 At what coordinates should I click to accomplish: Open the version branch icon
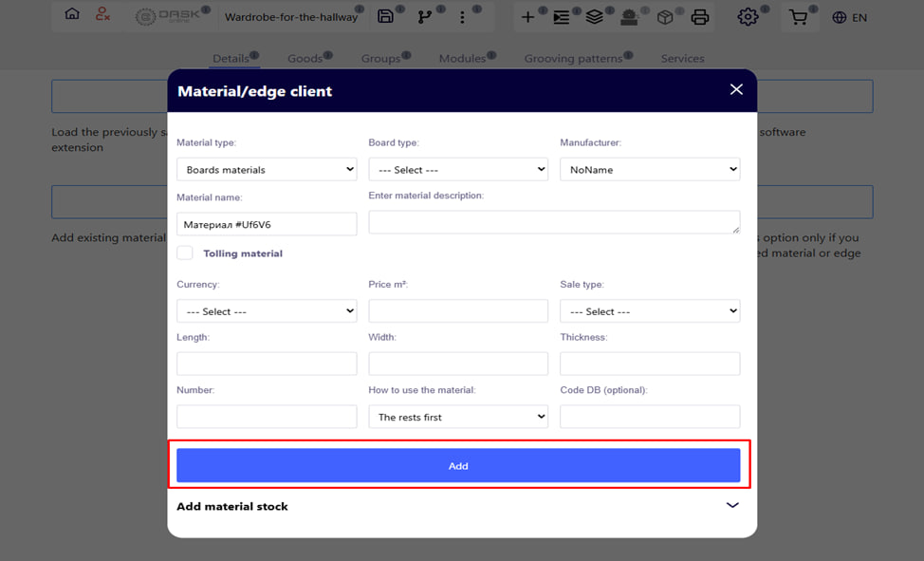click(424, 16)
